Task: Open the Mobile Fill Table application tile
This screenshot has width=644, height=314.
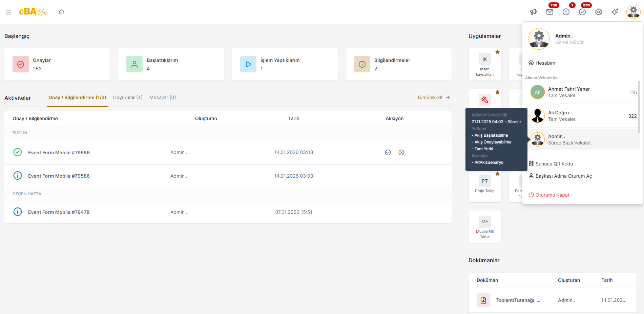Action: pyautogui.click(x=484, y=227)
